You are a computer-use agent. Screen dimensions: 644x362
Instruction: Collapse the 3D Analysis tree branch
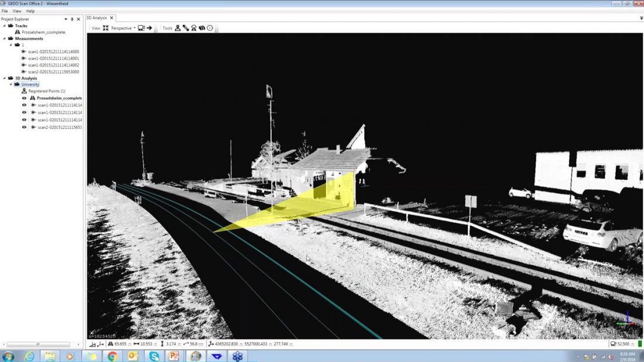4,78
